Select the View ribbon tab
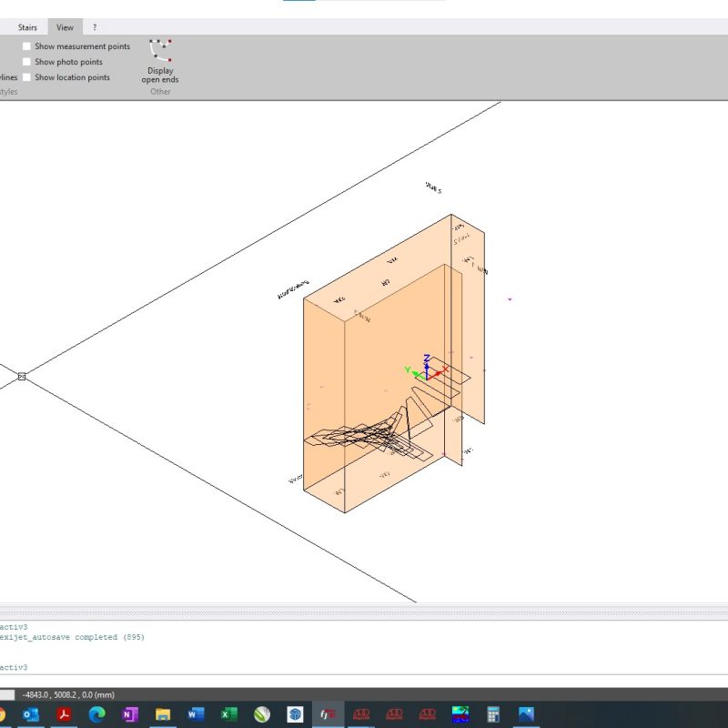This screenshot has height=728, width=728. (65, 27)
